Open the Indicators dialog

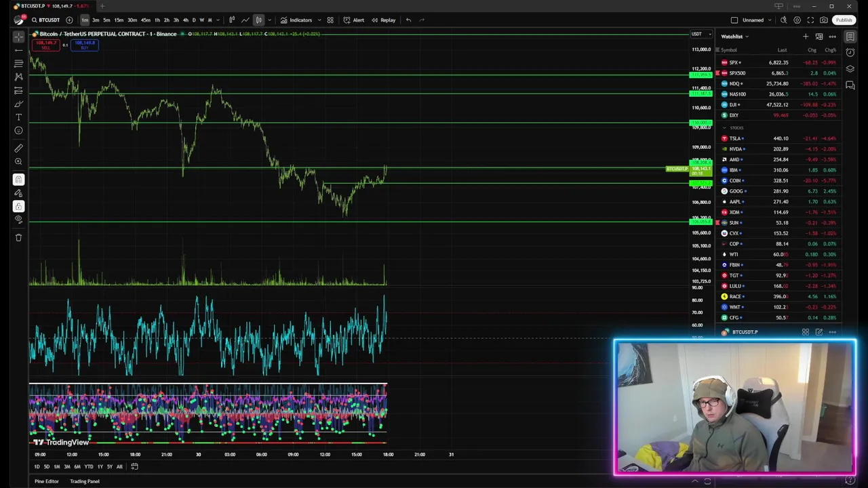pyautogui.click(x=296, y=20)
